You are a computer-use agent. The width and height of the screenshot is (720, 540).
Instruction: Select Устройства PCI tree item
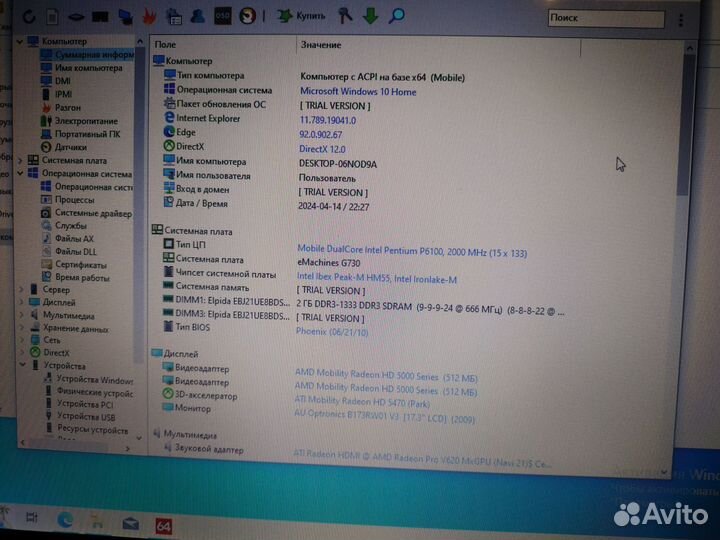85,405
